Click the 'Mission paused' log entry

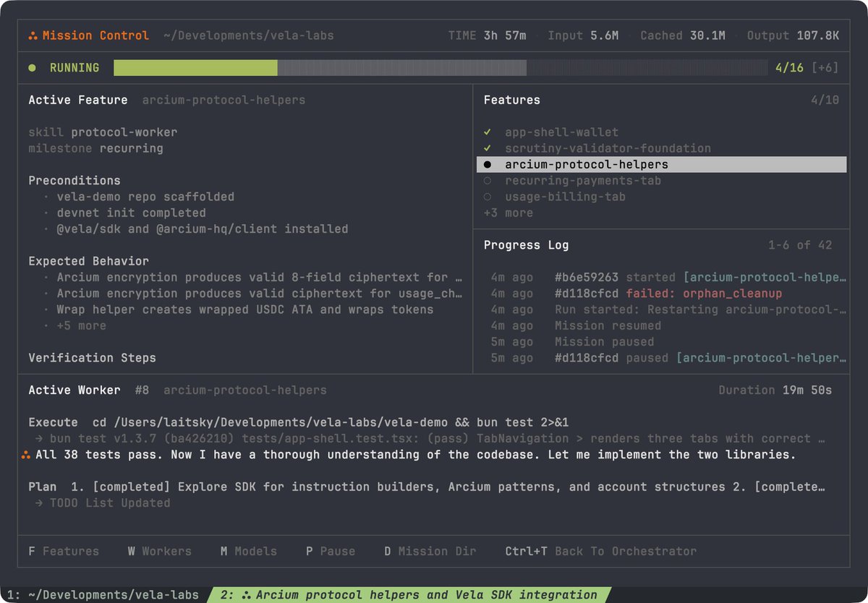572,342
